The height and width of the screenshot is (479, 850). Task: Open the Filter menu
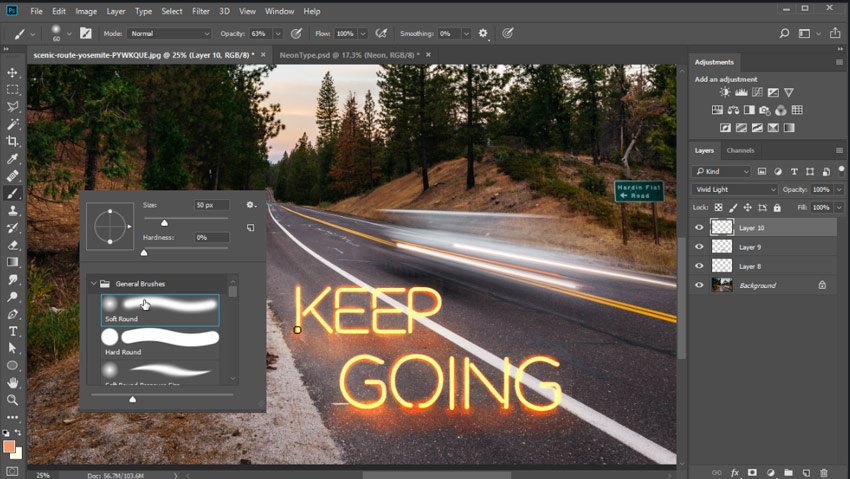[201, 11]
